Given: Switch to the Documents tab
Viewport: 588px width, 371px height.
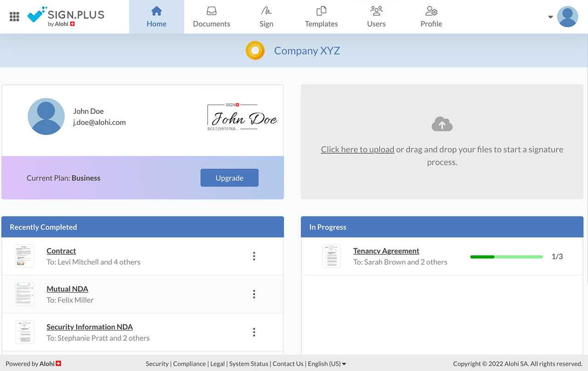Looking at the screenshot, I should coord(211,17).
